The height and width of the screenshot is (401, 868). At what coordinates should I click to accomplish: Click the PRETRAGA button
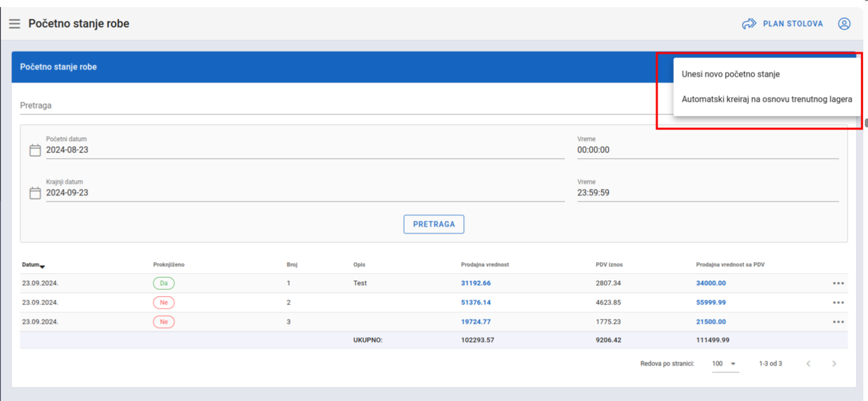pyautogui.click(x=433, y=224)
